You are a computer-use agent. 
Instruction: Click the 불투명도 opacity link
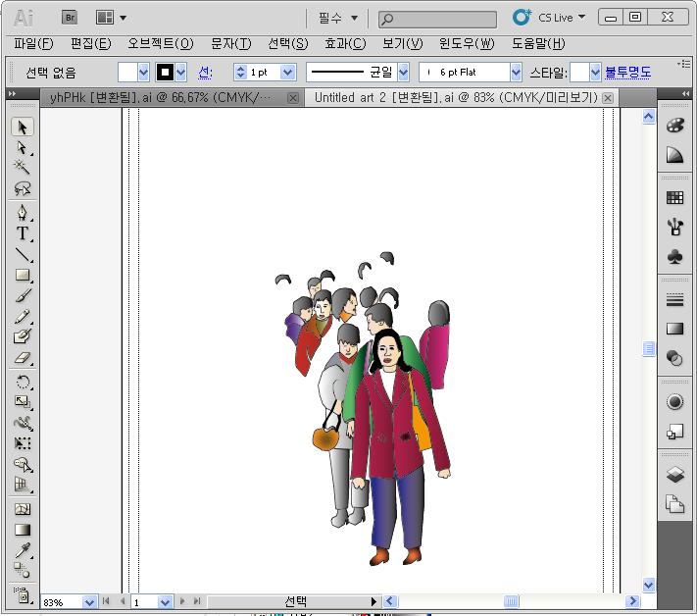point(628,72)
